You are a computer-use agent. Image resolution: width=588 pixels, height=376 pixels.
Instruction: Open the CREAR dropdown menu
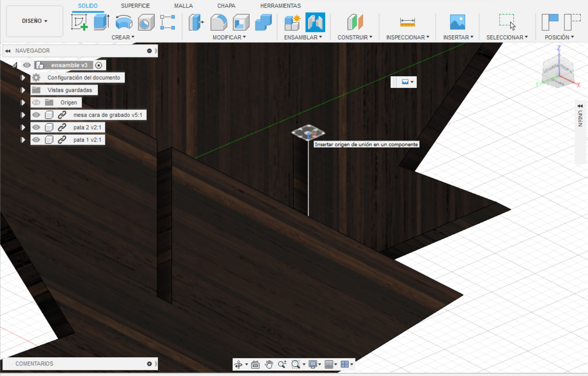coord(123,37)
